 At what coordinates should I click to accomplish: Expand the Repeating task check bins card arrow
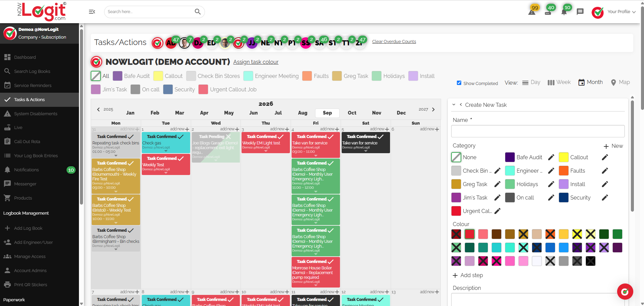[x=116, y=156]
